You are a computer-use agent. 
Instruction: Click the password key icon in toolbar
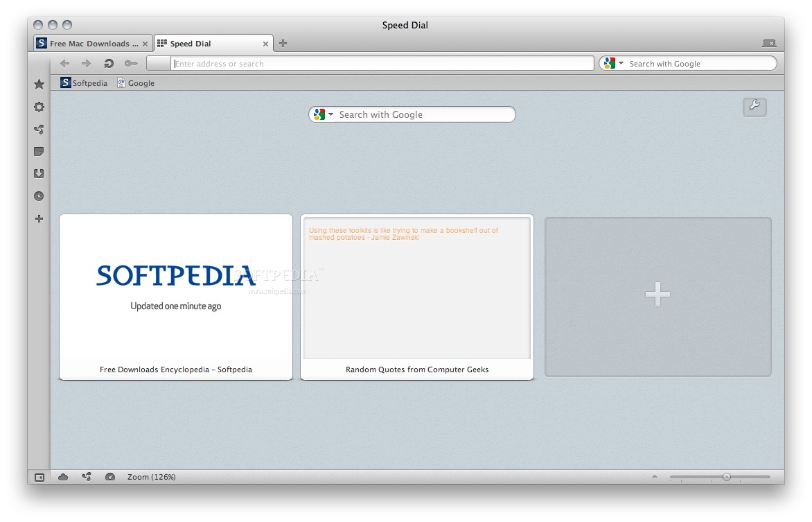(130, 64)
